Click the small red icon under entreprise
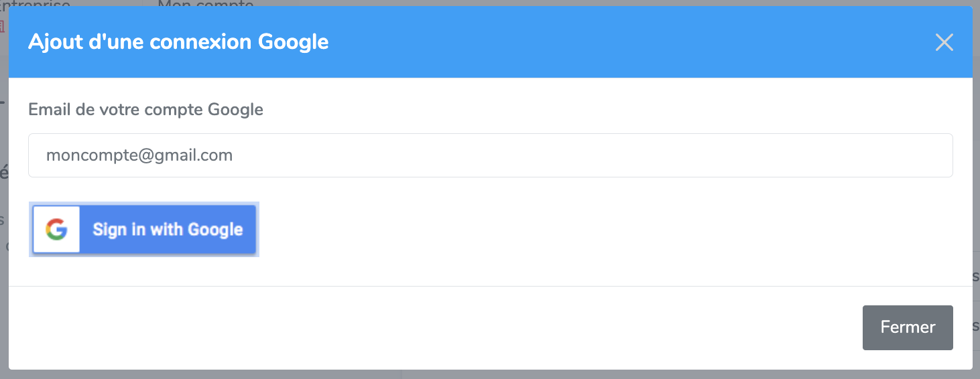The height and width of the screenshot is (379, 980). tap(2, 27)
